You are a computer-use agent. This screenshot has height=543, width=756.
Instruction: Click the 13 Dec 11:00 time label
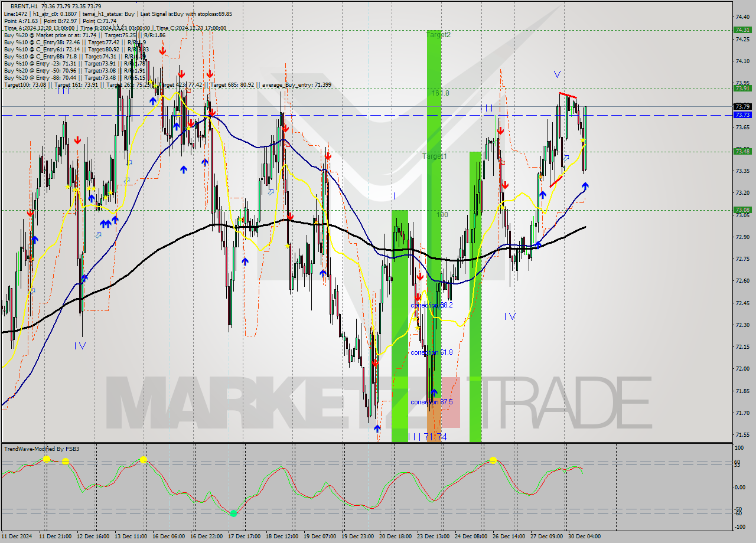click(131, 537)
